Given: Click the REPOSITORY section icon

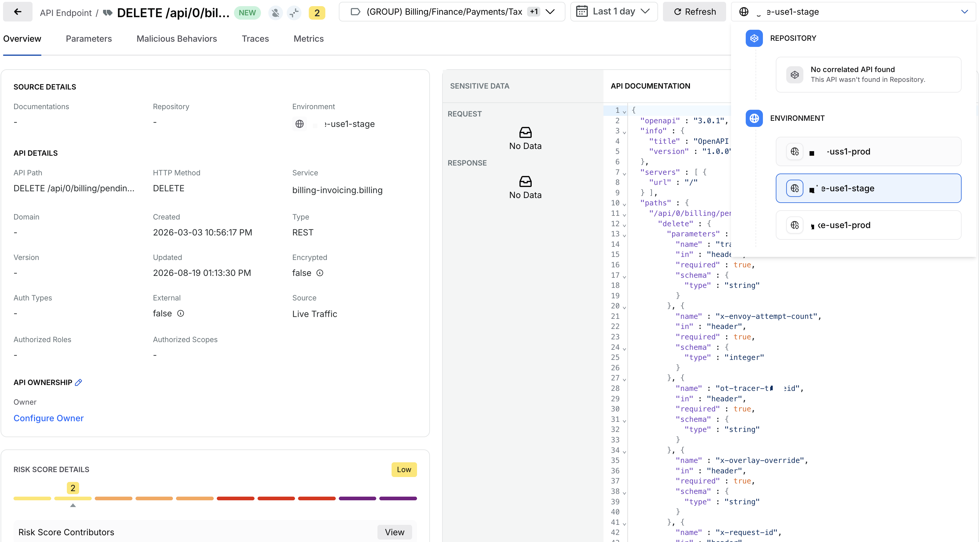Looking at the screenshot, I should [754, 38].
